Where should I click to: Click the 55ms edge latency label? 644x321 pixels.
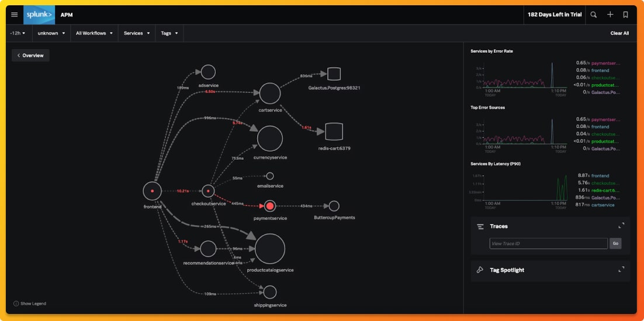237,178
